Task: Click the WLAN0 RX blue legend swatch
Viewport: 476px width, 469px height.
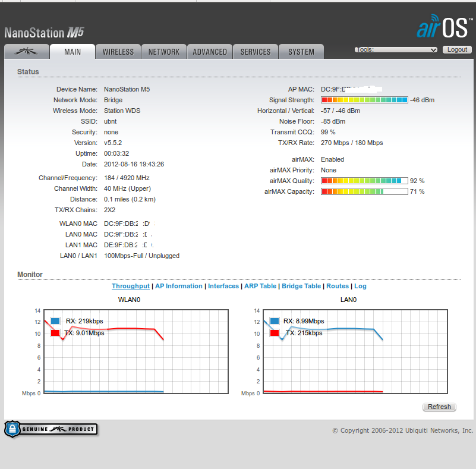Action: 55,321
